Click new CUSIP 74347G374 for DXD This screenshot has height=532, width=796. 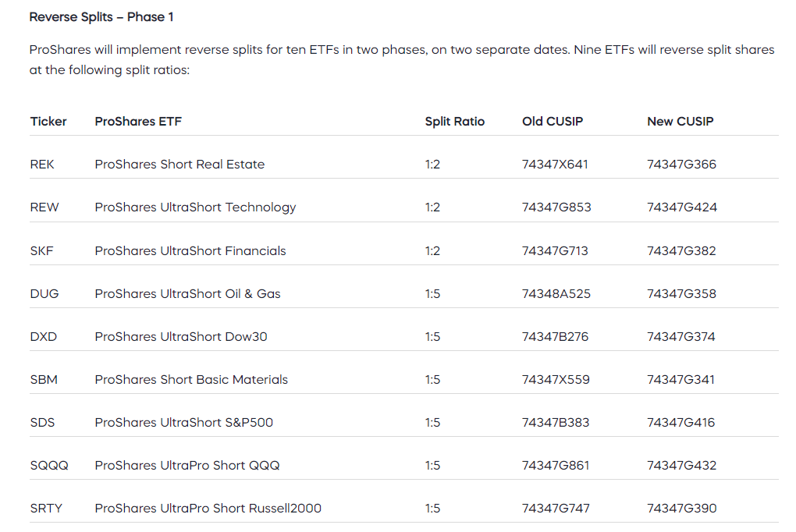[681, 336]
